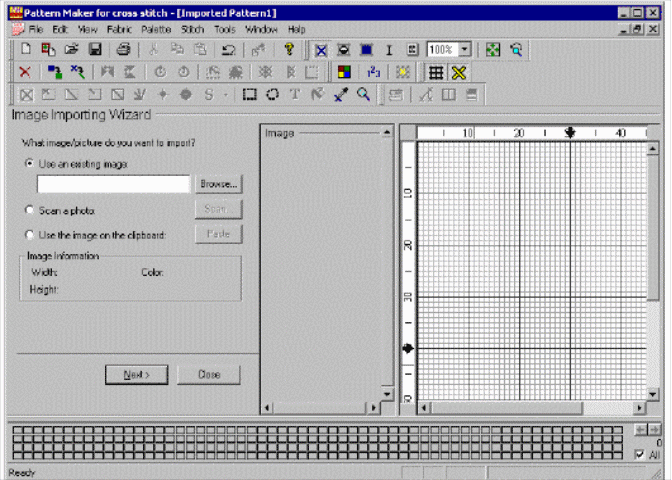Viewport: 672px width, 480px height.
Task: Click first swatch in color palette bar
Action: coord(17,430)
